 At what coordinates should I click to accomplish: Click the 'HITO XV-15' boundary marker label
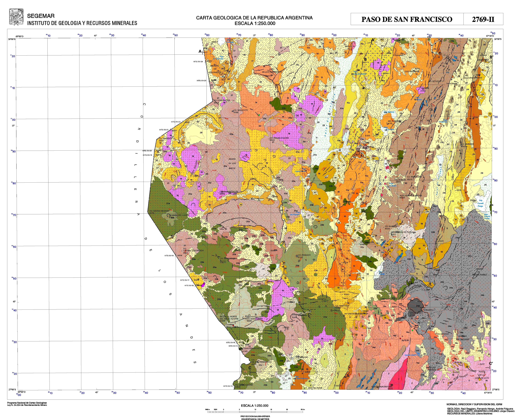tap(230, 343)
